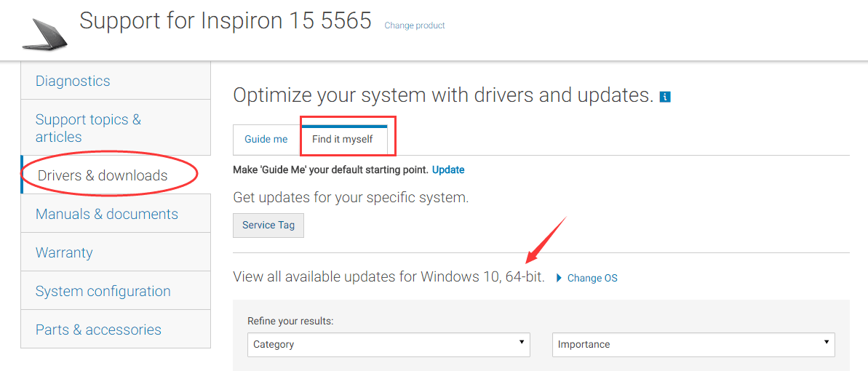Click the Service Tag button
The width and height of the screenshot is (868, 371).
click(x=268, y=226)
